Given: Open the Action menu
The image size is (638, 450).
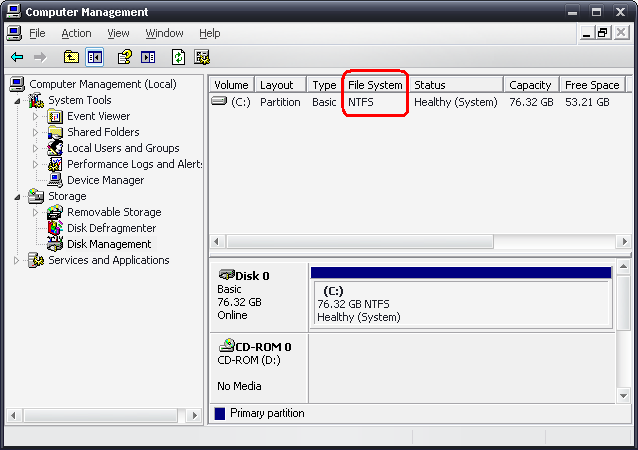Looking at the screenshot, I should [76, 33].
